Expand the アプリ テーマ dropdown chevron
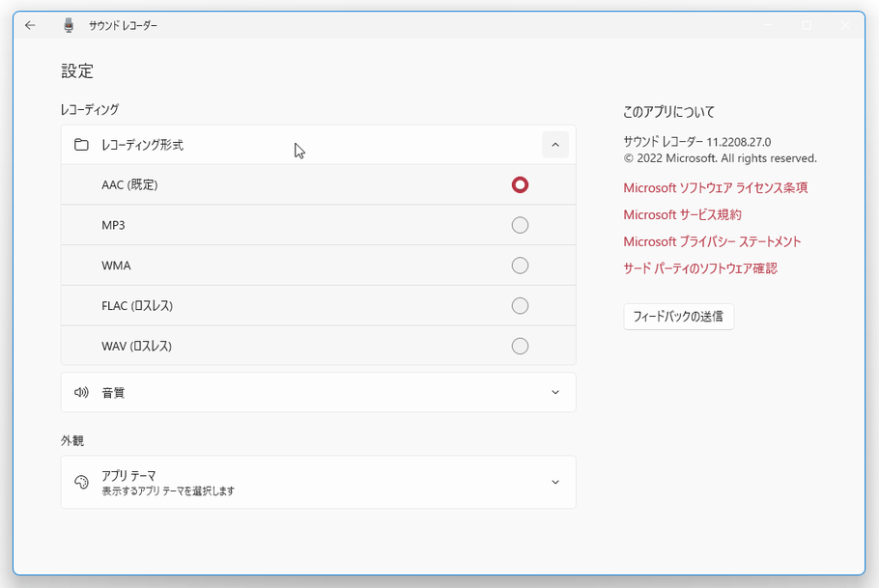The image size is (879, 588). click(555, 482)
